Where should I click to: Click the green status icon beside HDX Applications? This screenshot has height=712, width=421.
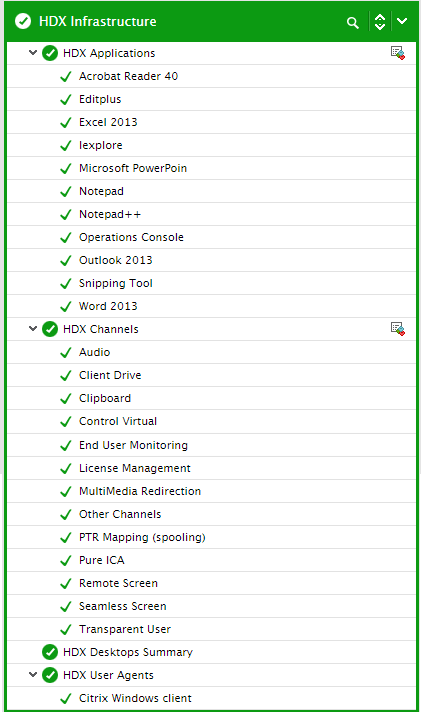tap(50, 53)
